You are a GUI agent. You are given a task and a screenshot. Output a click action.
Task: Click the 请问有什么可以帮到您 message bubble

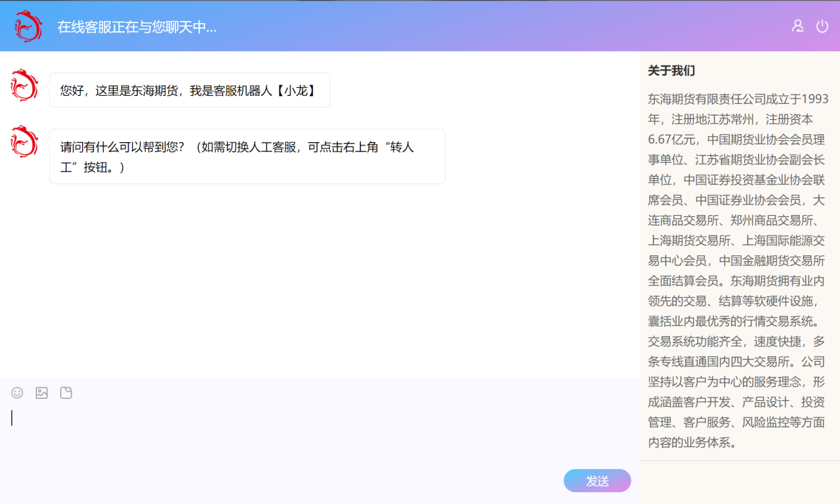(247, 157)
